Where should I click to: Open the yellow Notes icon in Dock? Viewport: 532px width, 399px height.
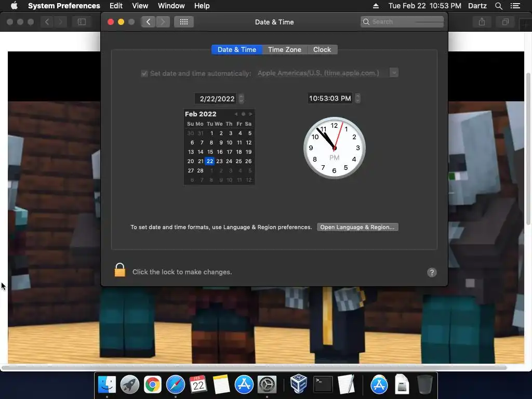click(x=221, y=385)
